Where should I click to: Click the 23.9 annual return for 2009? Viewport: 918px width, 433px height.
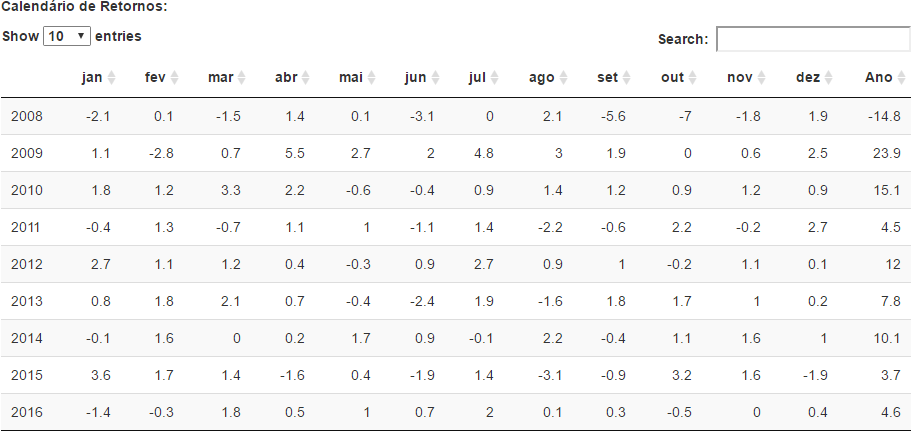click(x=887, y=153)
